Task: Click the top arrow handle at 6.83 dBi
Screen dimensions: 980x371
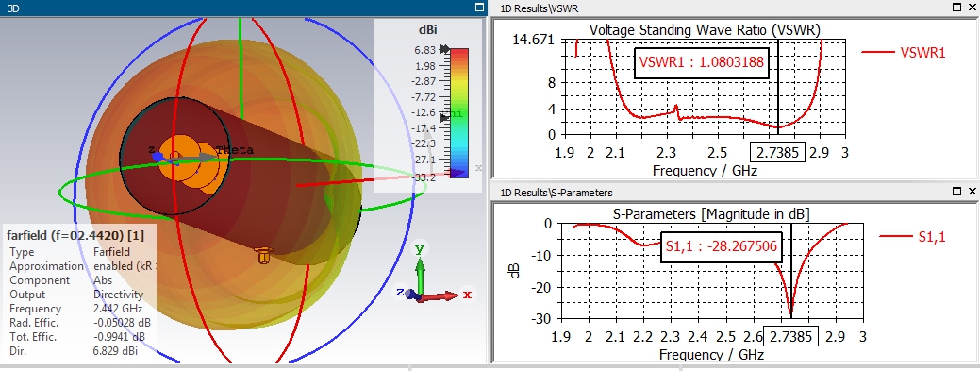Action: (444, 49)
